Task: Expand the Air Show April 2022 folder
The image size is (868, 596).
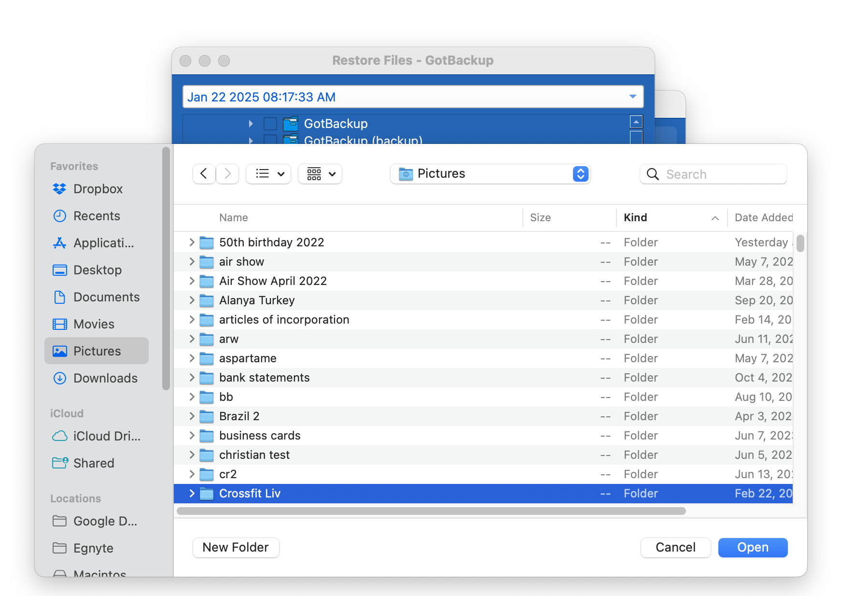Action: 192,281
